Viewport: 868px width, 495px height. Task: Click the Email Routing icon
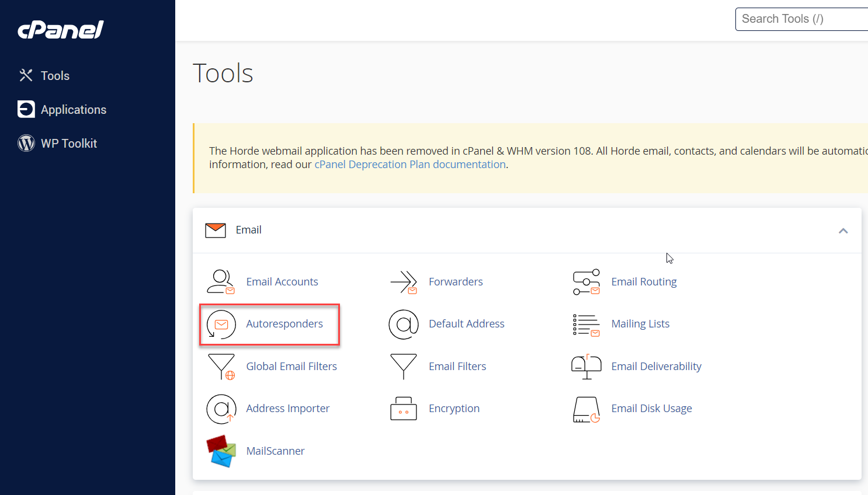(586, 282)
